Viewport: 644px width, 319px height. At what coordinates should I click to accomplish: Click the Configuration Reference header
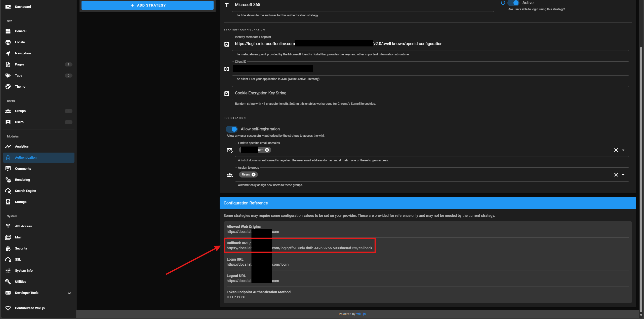428,203
